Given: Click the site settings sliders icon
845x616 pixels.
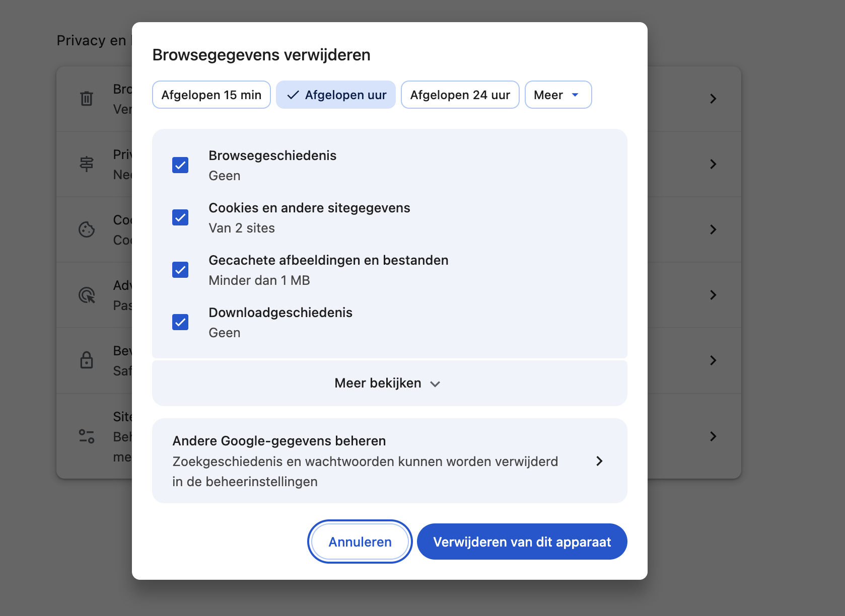Looking at the screenshot, I should (87, 436).
